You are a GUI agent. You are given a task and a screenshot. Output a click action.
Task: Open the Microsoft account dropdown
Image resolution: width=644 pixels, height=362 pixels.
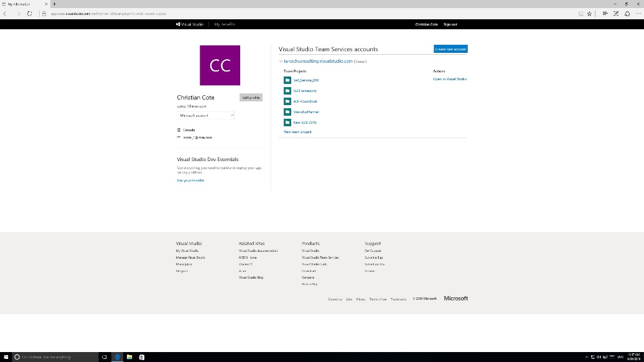pyautogui.click(x=206, y=115)
